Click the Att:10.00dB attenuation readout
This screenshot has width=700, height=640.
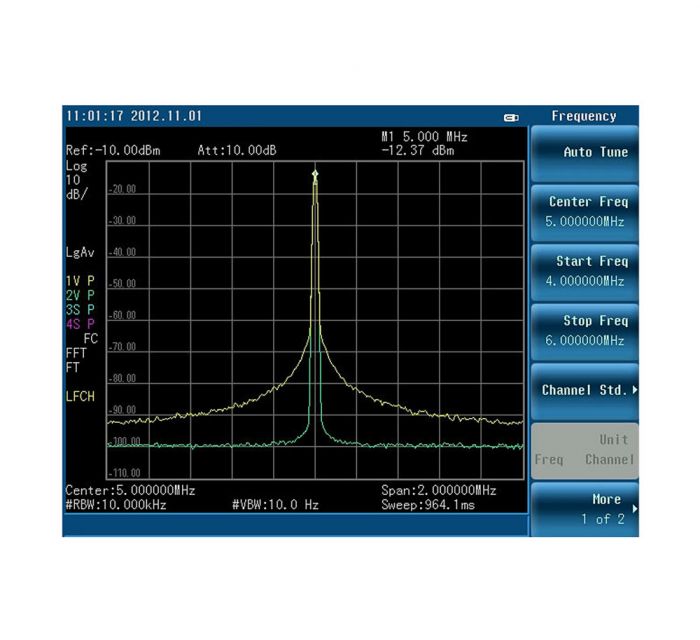237,150
